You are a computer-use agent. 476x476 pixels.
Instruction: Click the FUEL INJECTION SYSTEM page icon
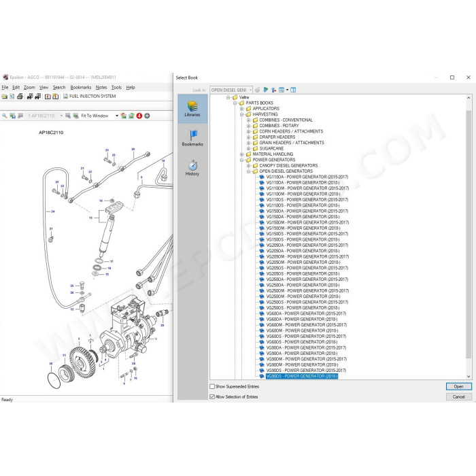tap(65, 97)
